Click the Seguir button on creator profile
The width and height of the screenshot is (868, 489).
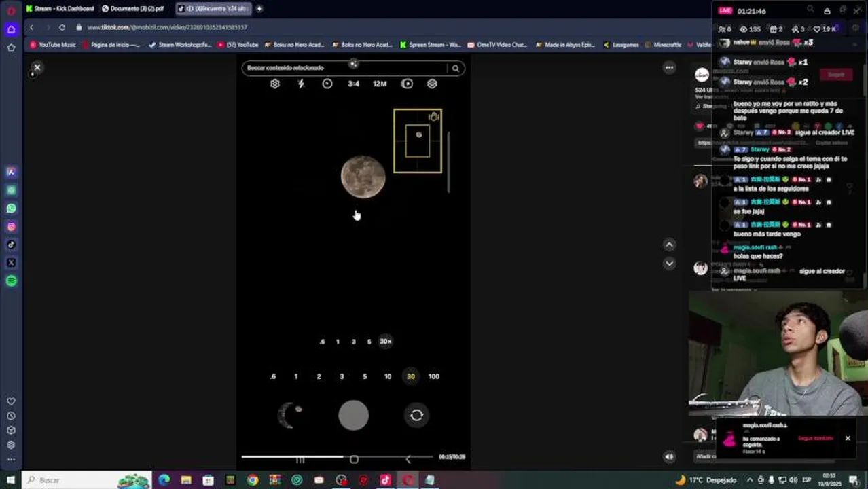(836, 75)
